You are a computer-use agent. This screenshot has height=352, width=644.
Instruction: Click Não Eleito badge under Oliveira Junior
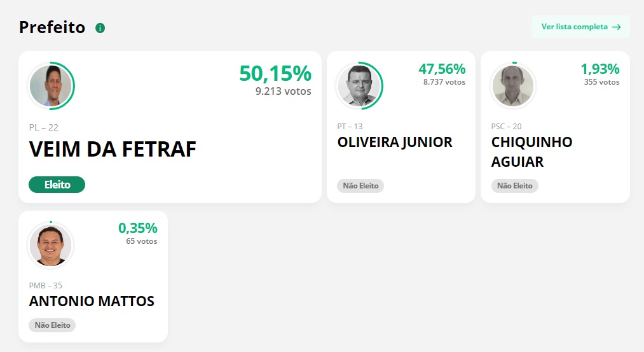(x=360, y=186)
